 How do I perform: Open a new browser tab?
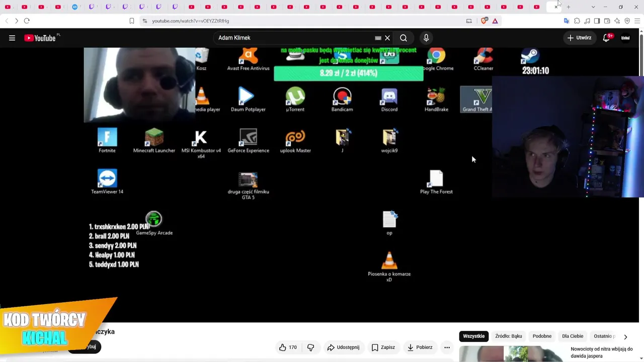pos(569,7)
